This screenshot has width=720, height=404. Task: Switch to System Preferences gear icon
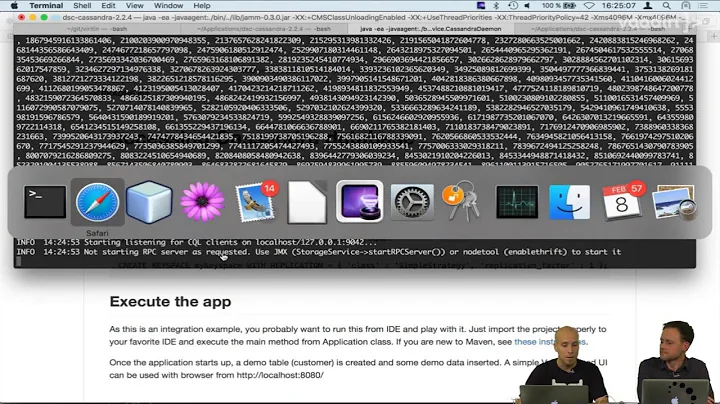pos(412,202)
